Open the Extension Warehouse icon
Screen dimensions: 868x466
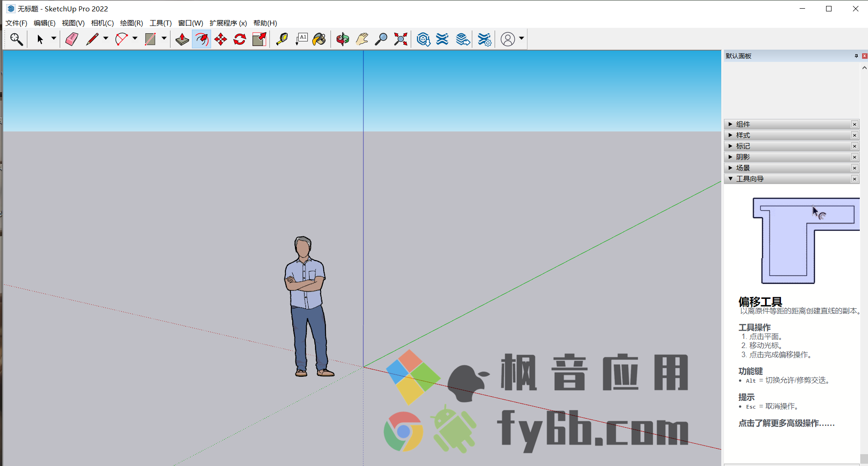[x=442, y=39]
